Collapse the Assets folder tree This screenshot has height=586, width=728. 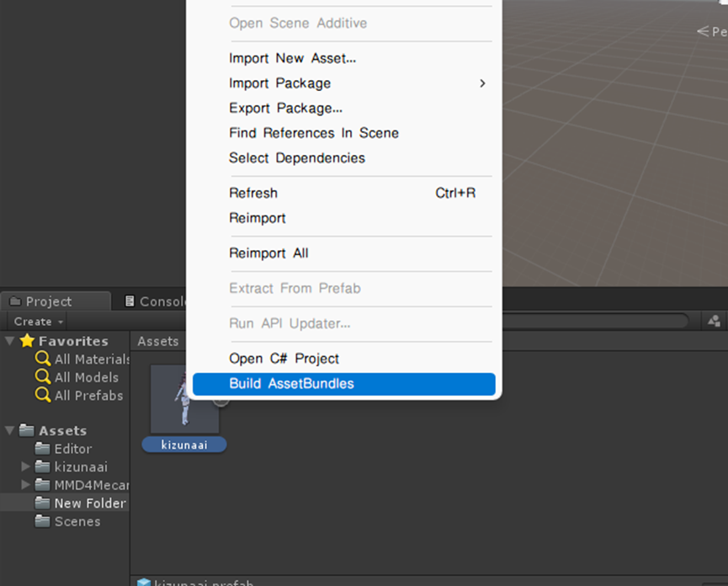[10, 430]
